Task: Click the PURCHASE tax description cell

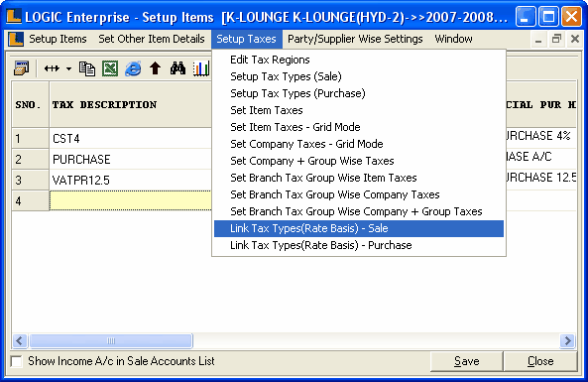Action: click(x=131, y=160)
